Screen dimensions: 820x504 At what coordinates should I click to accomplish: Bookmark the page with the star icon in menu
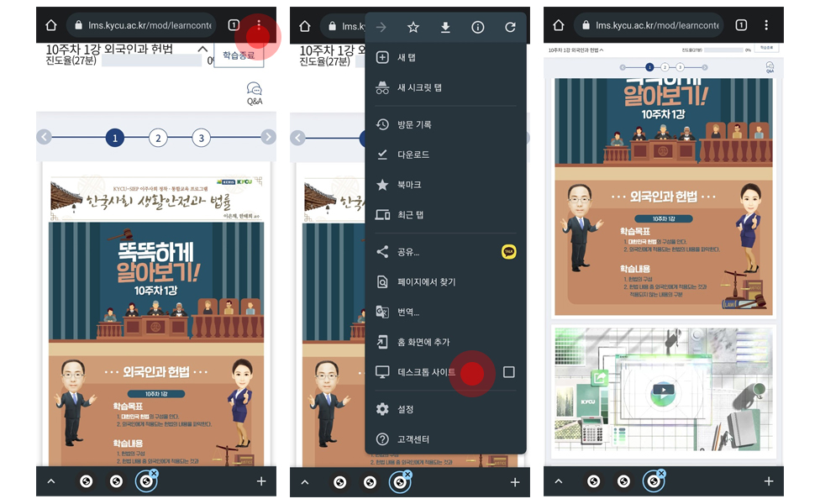(413, 27)
